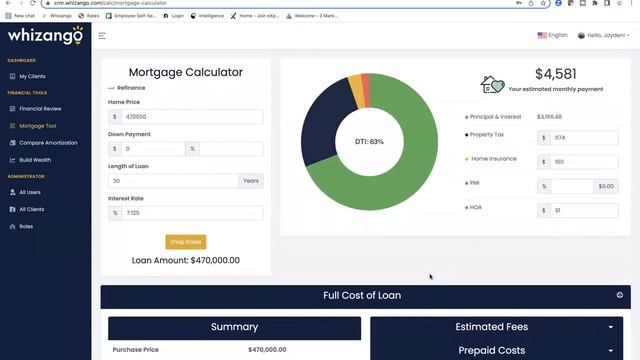Image resolution: width=640 pixels, height=360 pixels.
Task: Click the DTI: 63% chart label
Action: [x=369, y=142]
